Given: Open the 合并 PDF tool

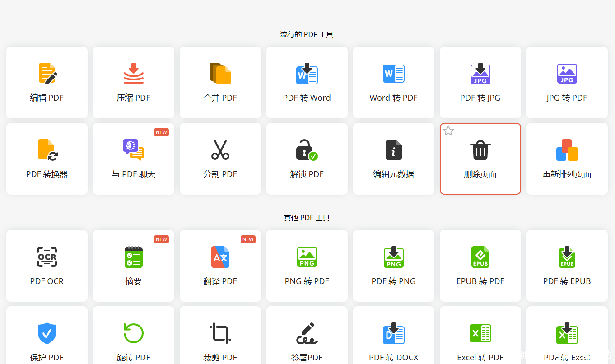Looking at the screenshot, I should 220,82.
